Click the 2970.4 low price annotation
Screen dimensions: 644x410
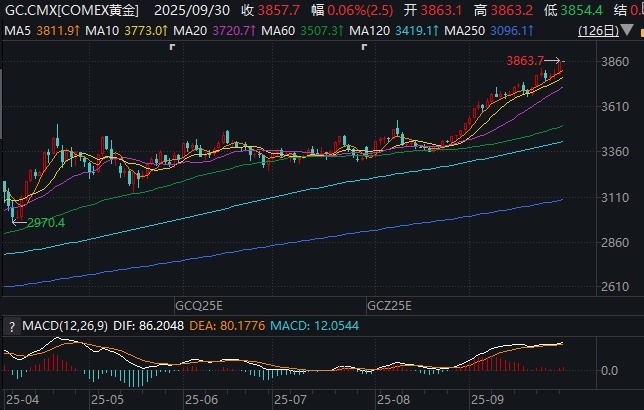click(44, 222)
